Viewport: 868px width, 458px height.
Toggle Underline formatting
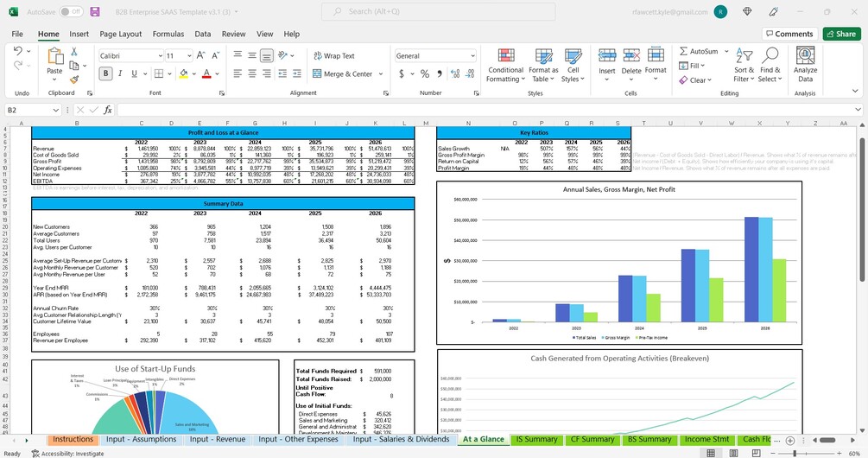coord(134,73)
